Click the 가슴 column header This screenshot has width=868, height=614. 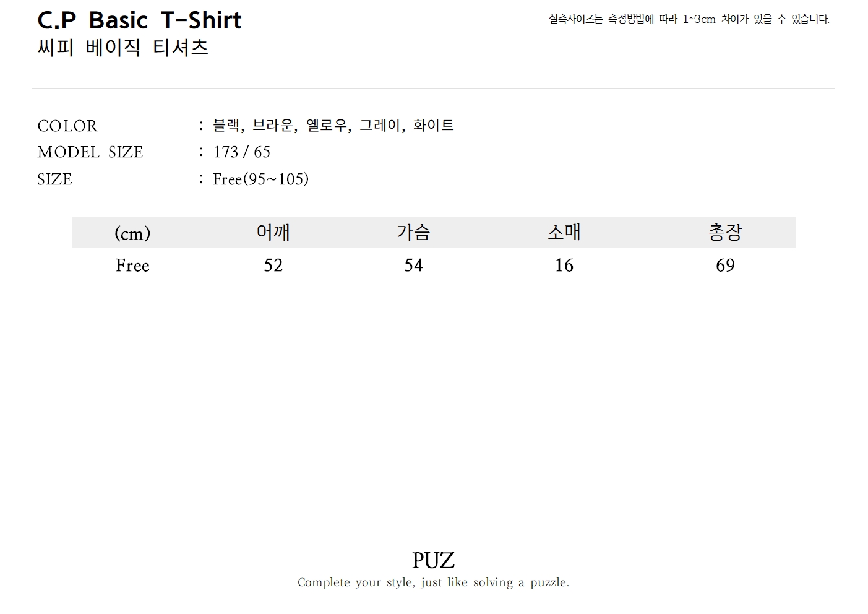(x=413, y=233)
